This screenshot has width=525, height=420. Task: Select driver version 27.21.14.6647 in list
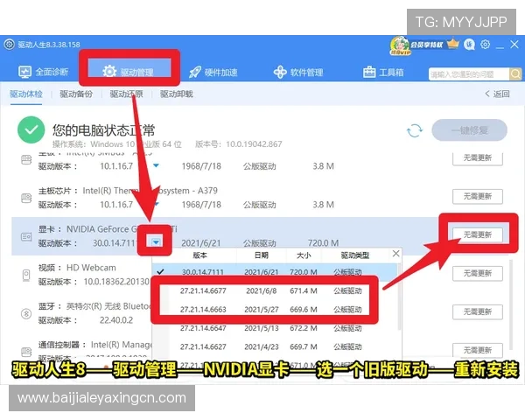275,328
